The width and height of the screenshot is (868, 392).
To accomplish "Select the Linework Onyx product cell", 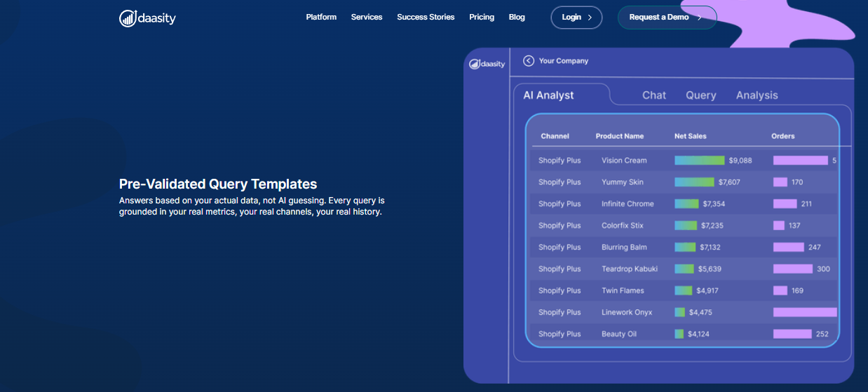I will 627,313.
